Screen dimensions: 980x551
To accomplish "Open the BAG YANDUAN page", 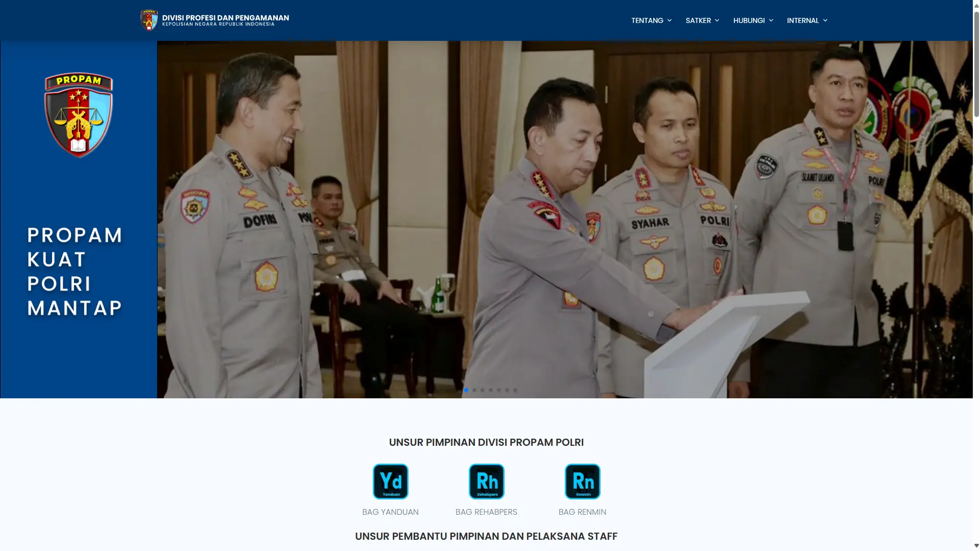I will tap(390, 512).
